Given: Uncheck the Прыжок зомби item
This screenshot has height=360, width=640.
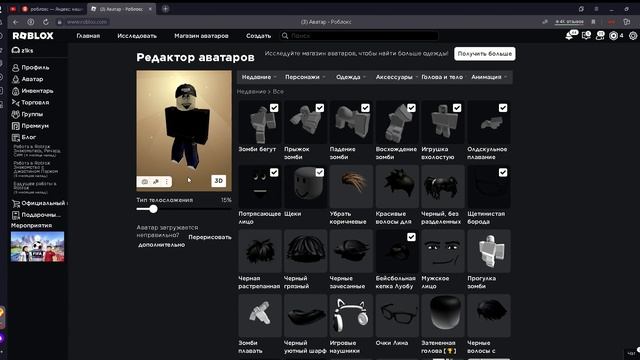Looking at the screenshot, I should click(320, 108).
